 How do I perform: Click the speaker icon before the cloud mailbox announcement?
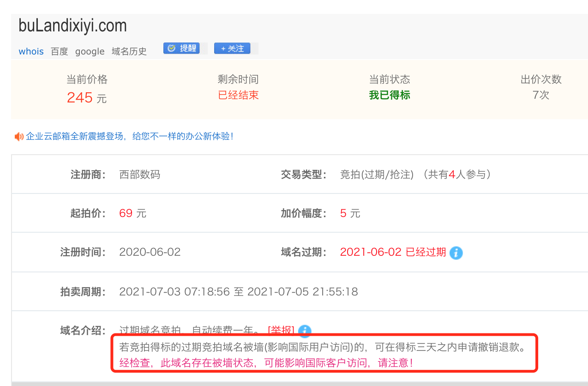(x=18, y=137)
